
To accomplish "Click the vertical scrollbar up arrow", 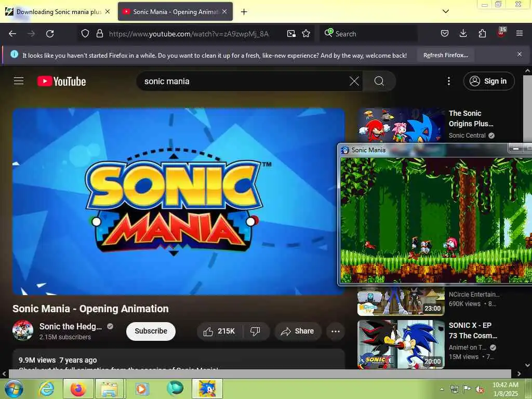I will [528, 71].
